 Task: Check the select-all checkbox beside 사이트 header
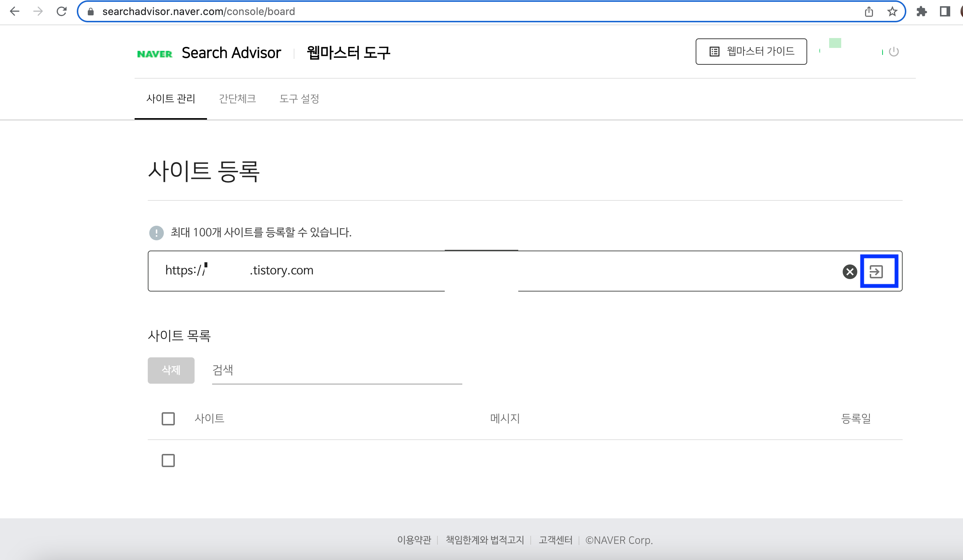168,419
